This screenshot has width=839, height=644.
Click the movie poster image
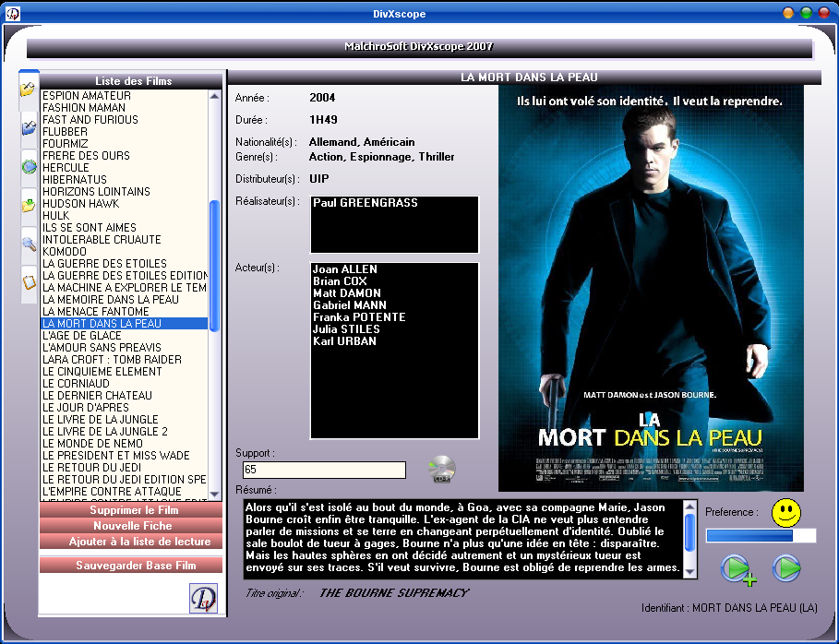pyautogui.click(x=651, y=288)
